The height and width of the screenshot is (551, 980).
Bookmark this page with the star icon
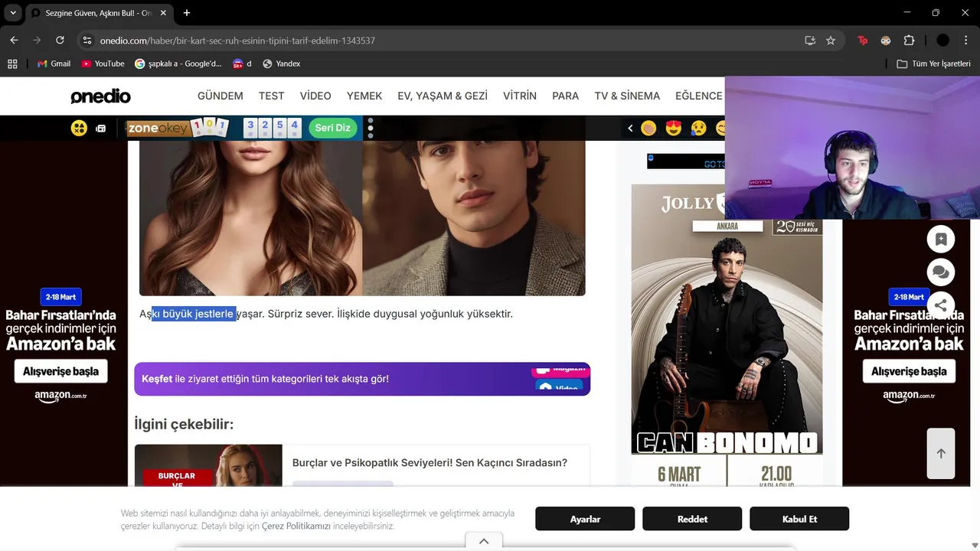pos(831,41)
